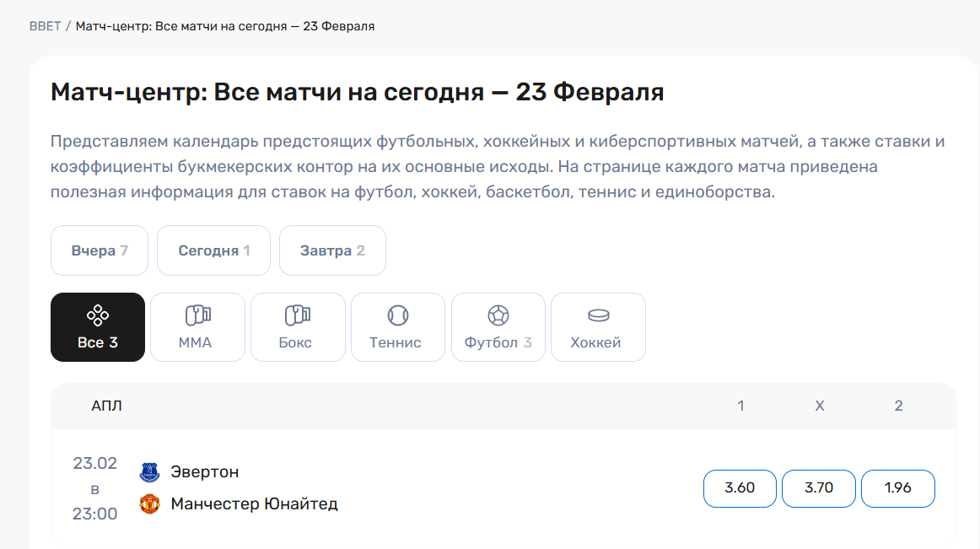Place a bet on odds 3.60
Image resolution: width=980 pixels, height=549 pixels.
(740, 488)
